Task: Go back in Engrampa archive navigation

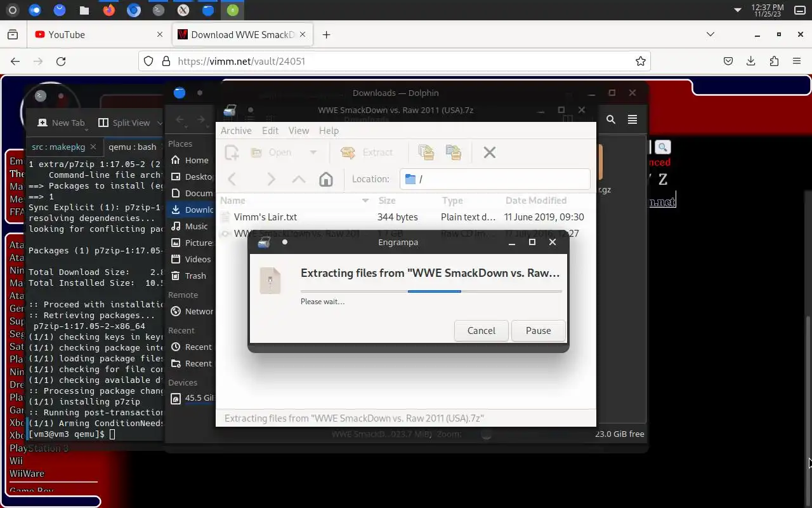Action: click(x=232, y=179)
